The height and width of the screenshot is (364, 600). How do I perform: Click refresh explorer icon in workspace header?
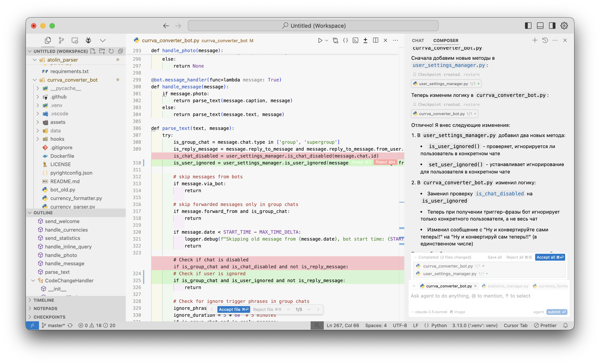point(111,51)
